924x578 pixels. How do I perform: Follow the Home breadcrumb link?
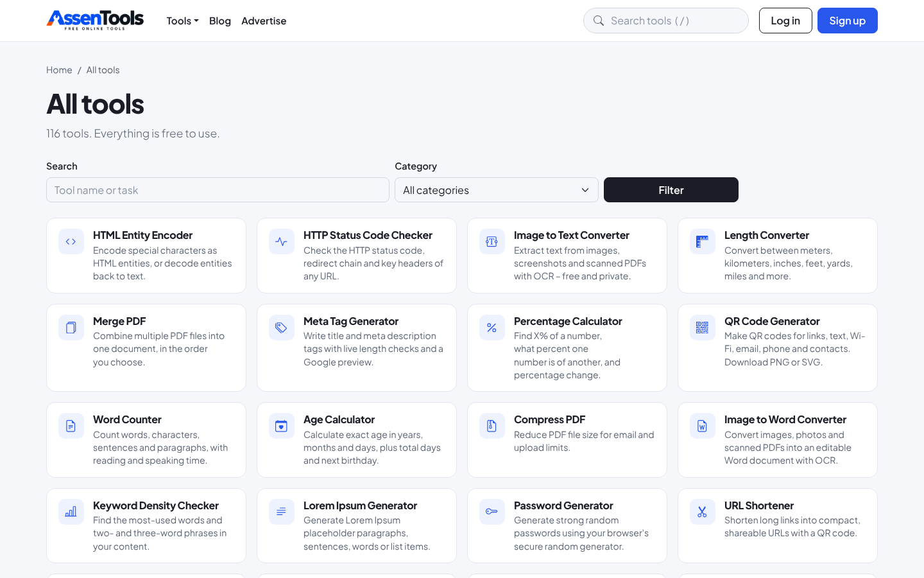tap(59, 70)
